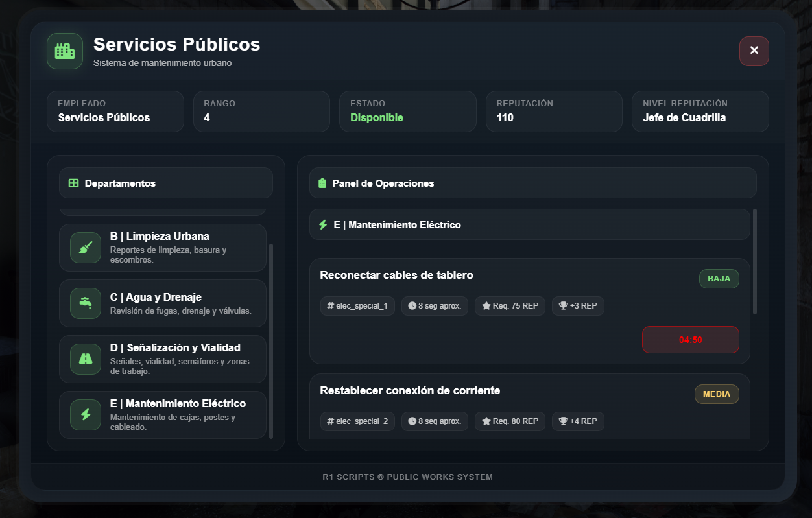Click the elec_special_1 identifier text
Screen dimensions: 812x518
pyautogui.click(x=362, y=306)
